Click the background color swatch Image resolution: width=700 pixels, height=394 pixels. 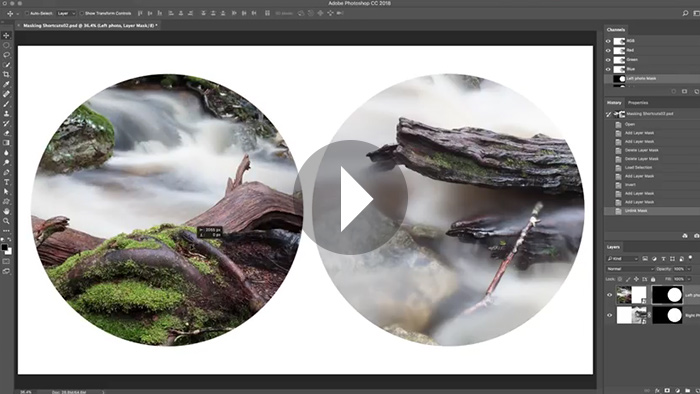tap(9, 252)
